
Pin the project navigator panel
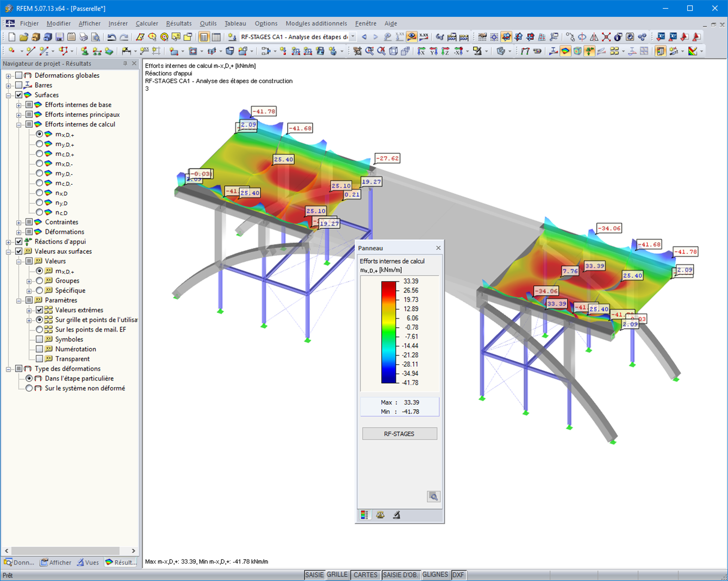[x=125, y=64]
